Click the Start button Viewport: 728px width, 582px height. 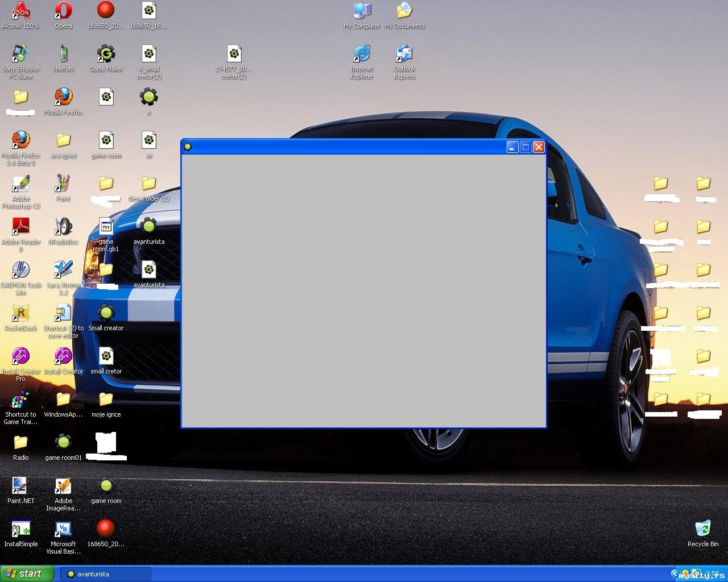[x=27, y=574]
